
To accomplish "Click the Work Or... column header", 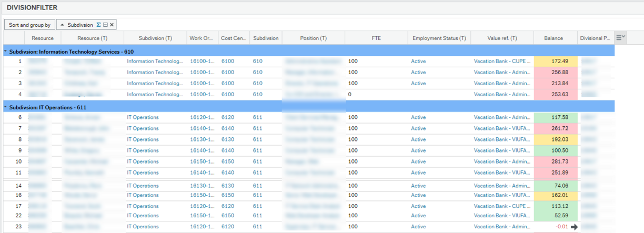I will click(203, 38).
